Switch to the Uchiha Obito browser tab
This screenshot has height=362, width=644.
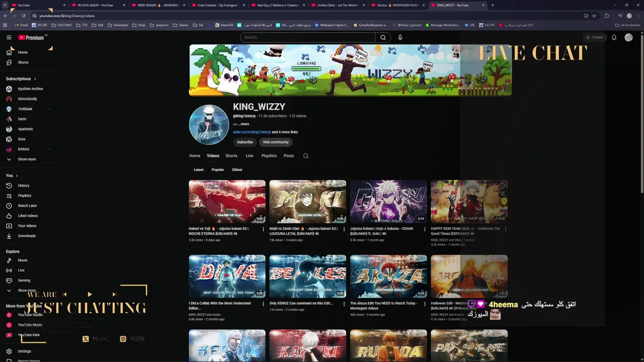click(338, 5)
